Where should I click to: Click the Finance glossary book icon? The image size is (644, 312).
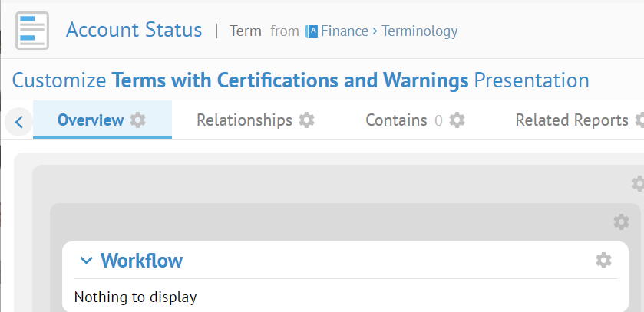point(312,31)
